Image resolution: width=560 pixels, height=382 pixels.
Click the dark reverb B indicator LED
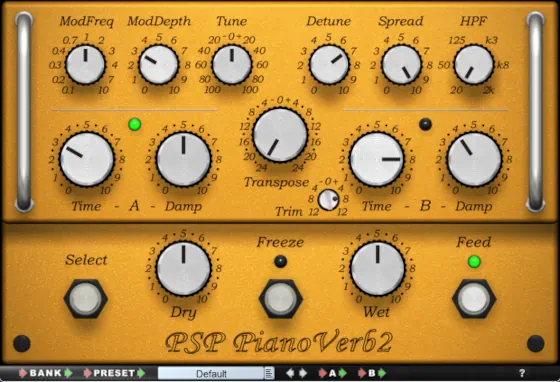coord(425,124)
